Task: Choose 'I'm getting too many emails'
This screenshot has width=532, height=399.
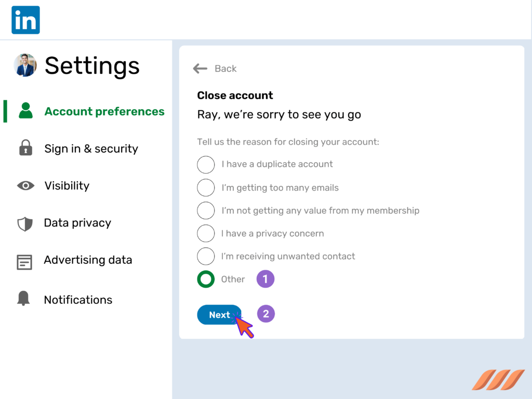Action: [x=206, y=188]
